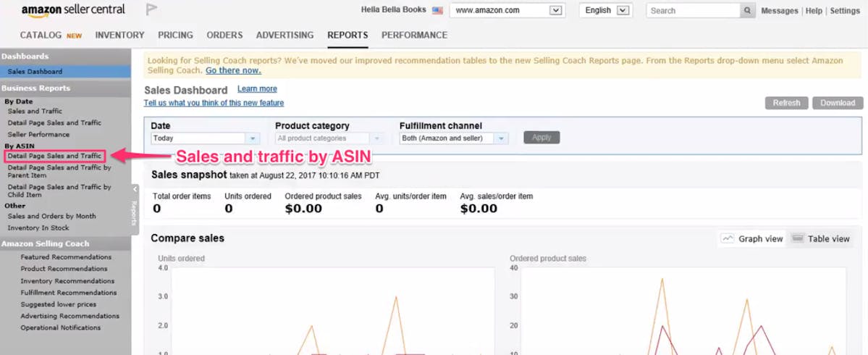Click the Ordered product sales $0.00 value
This screenshot has width=868, height=355.
303,209
